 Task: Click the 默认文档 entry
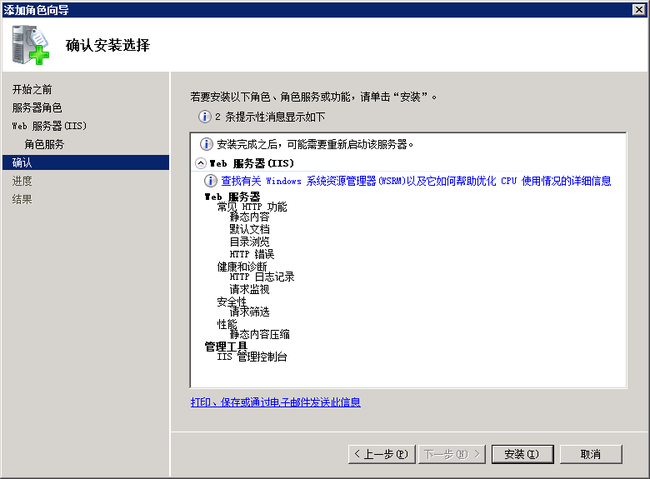point(249,229)
